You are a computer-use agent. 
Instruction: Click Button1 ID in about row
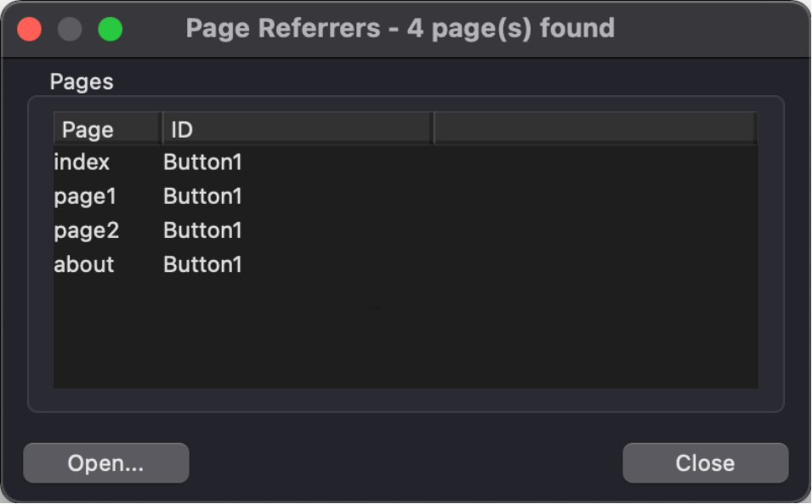[202, 265]
